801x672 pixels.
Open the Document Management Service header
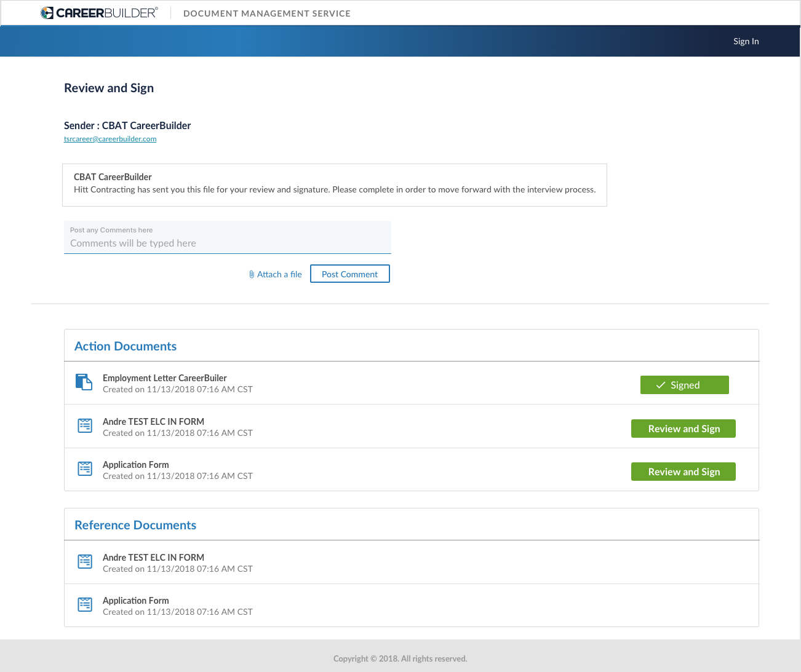coord(266,13)
